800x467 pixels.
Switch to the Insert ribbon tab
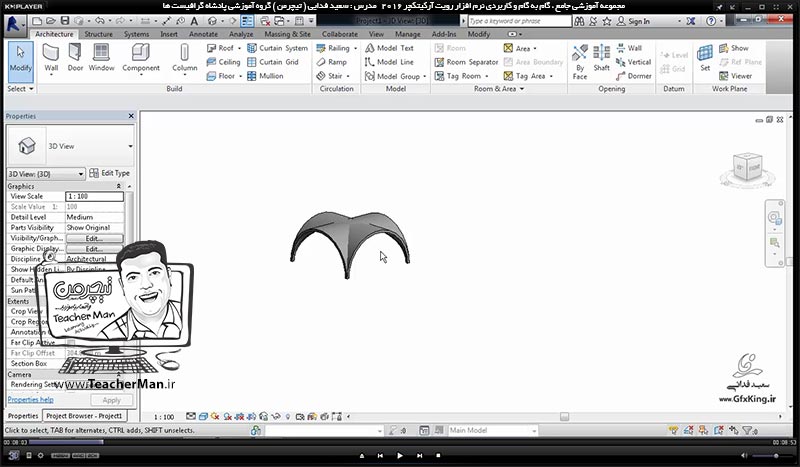[x=169, y=34]
